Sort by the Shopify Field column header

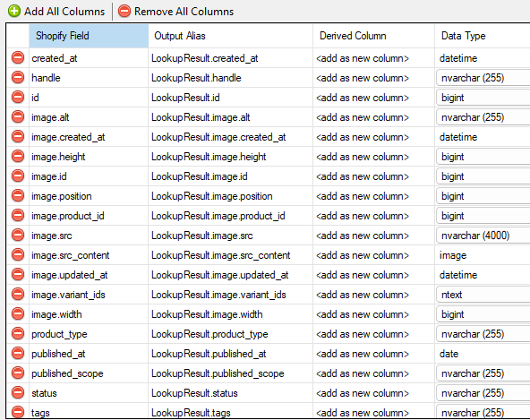click(89, 36)
